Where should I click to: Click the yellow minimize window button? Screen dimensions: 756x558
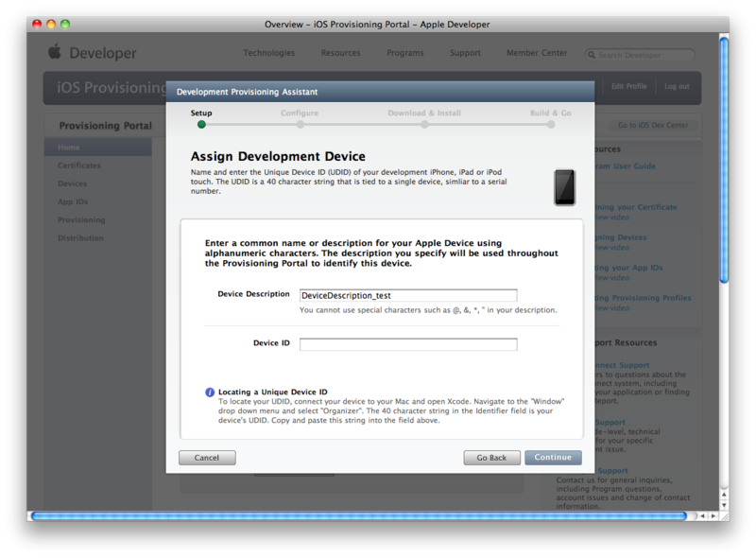point(51,25)
